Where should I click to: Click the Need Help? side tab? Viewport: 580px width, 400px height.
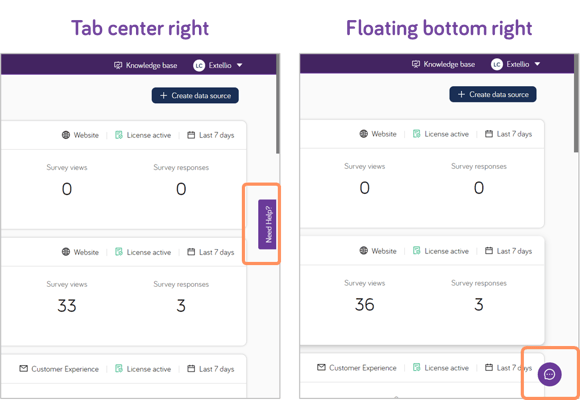pyautogui.click(x=267, y=224)
